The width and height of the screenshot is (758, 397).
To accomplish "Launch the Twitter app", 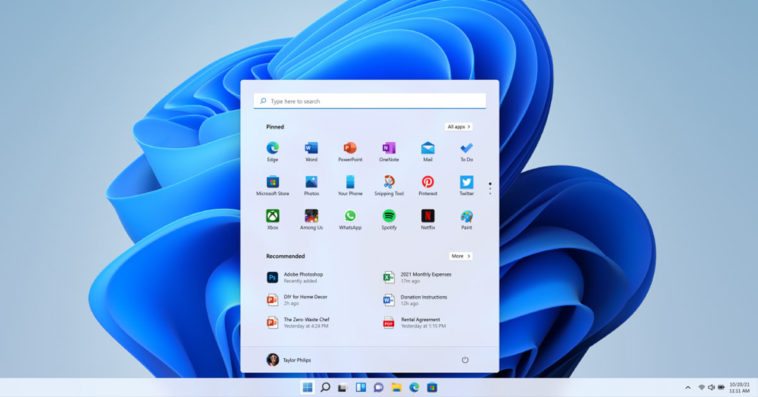I will pyautogui.click(x=466, y=186).
